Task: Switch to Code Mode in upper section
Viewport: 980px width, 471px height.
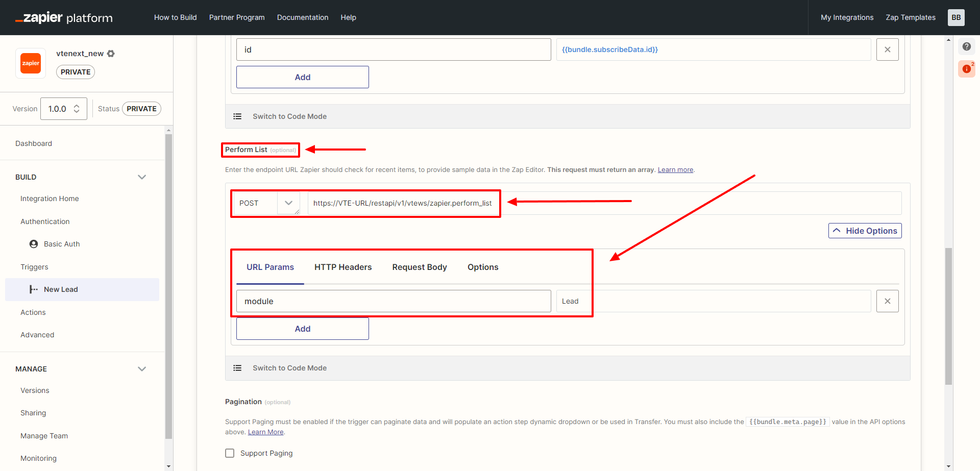Action: click(289, 116)
